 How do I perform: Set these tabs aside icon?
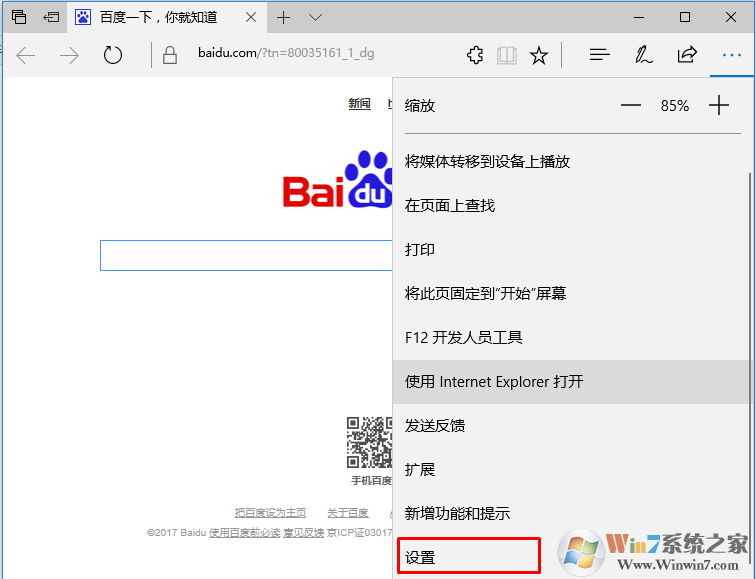point(51,17)
